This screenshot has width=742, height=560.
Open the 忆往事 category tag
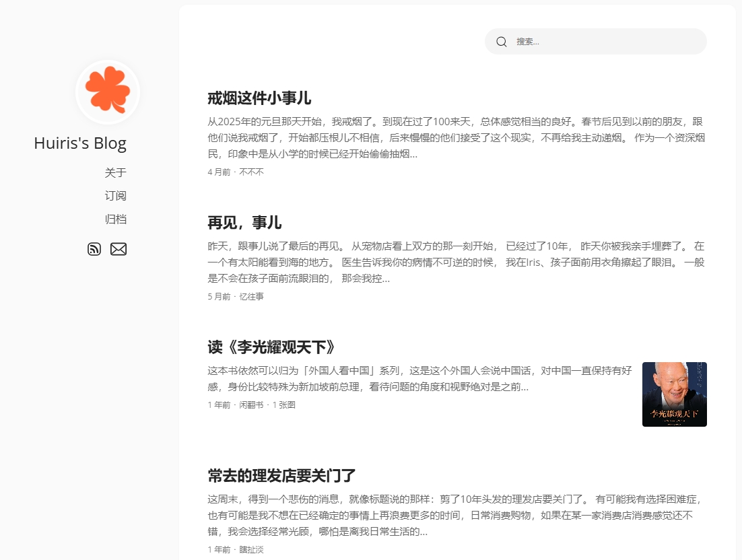pyautogui.click(x=251, y=296)
